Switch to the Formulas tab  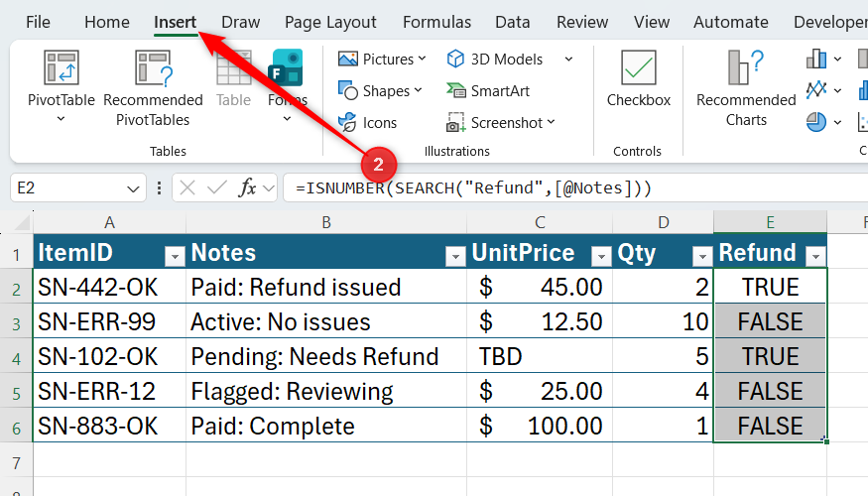tap(436, 22)
